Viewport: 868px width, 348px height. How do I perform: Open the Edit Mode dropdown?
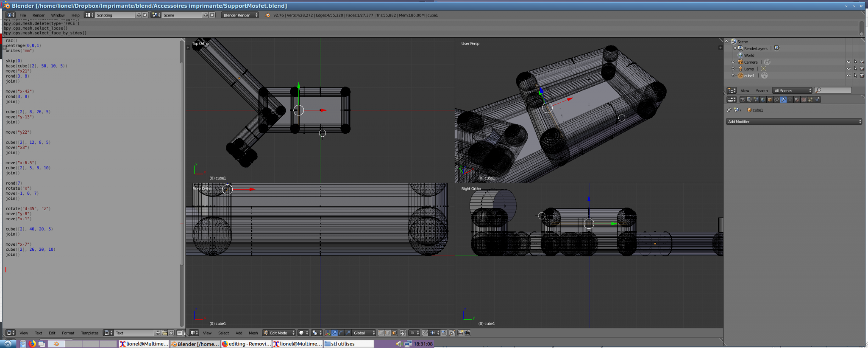(278, 333)
